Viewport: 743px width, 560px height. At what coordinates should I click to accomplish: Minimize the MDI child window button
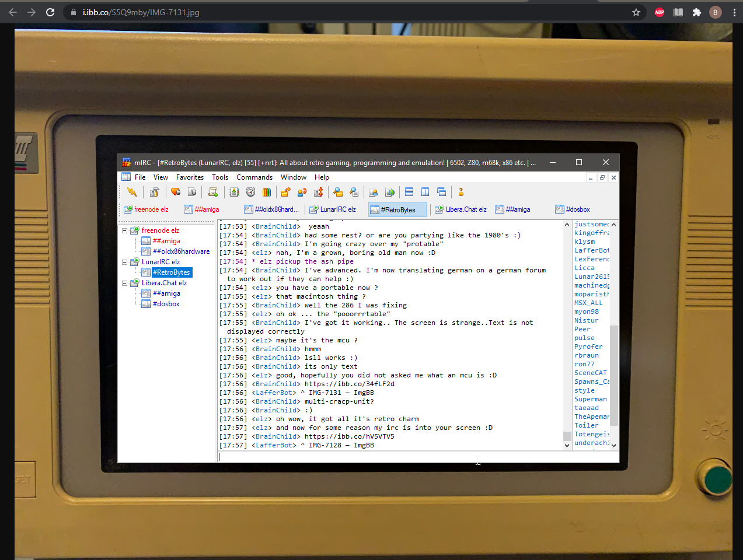tap(591, 177)
